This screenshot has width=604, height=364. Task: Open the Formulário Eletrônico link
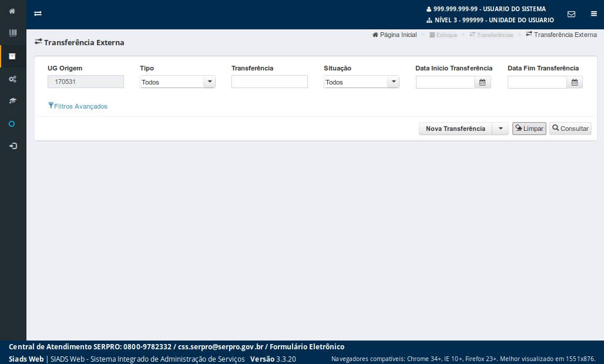point(307,347)
